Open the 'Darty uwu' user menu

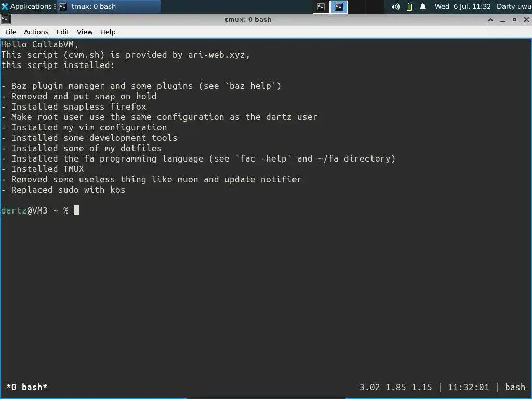click(514, 6)
